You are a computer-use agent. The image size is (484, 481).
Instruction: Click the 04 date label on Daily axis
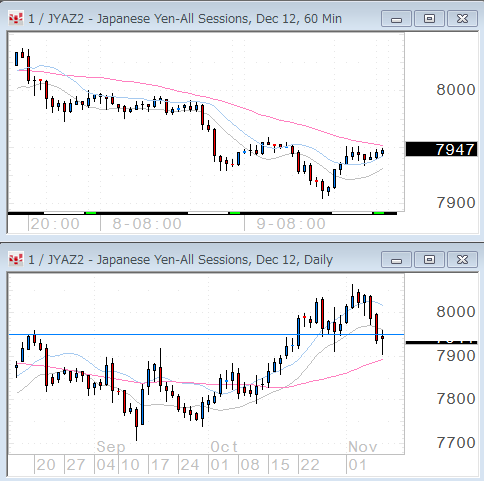point(106,465)
